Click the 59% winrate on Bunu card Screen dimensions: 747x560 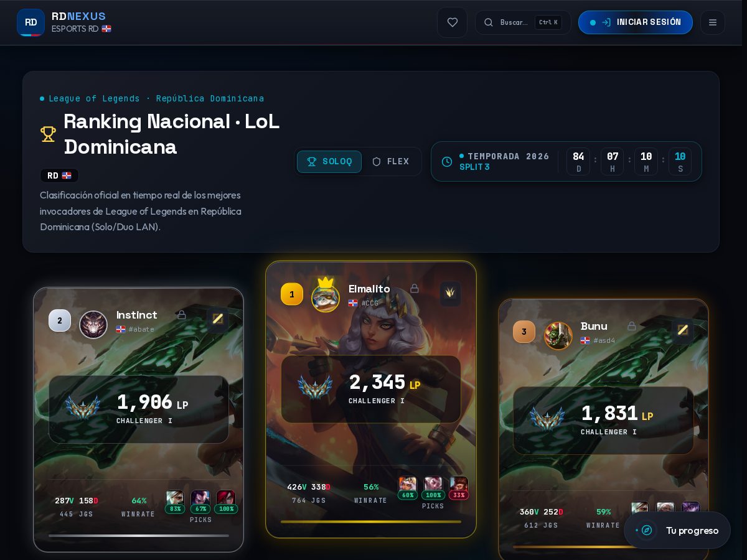pyautogui.click(x=604, y=512)
